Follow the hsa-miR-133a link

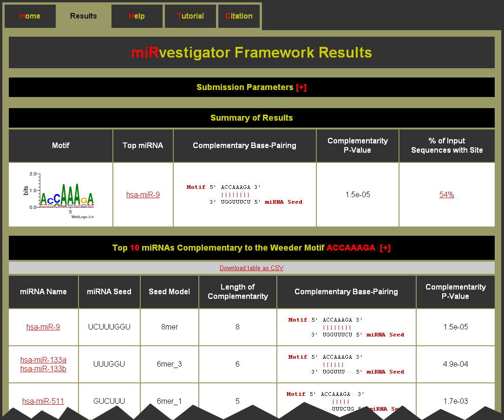click(43, 360)
